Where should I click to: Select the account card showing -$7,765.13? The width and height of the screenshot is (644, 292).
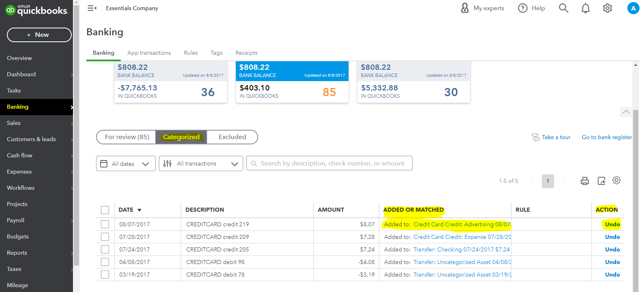170,82
